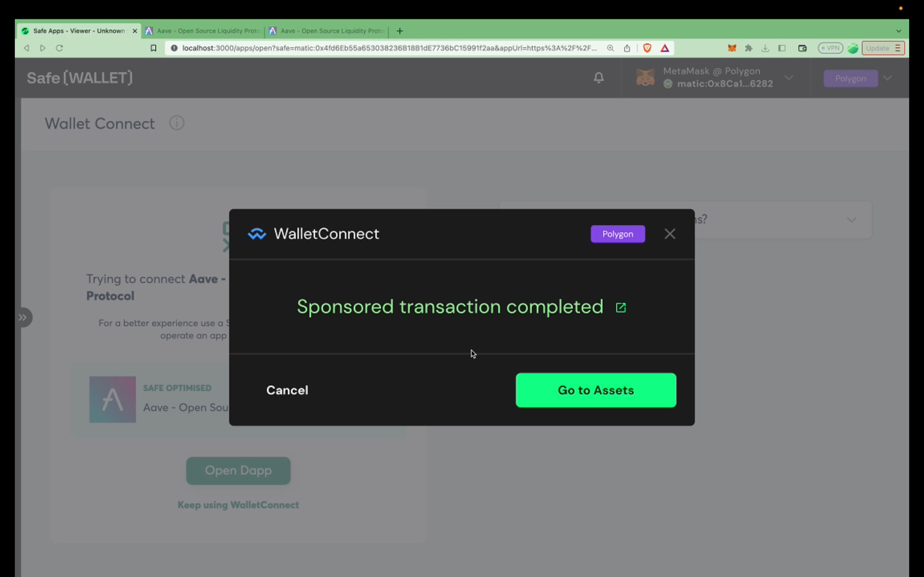Viewport: 924px width, 577px height.
Task: Click Go to Assets button
Action: pyautogui.click(x=595, y=390)
